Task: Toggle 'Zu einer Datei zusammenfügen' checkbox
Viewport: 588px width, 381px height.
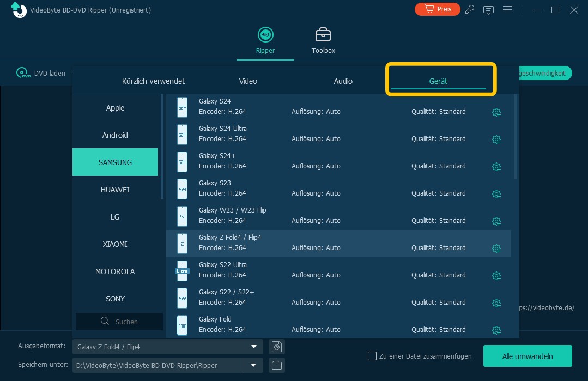Action: [x=372, y=356]
